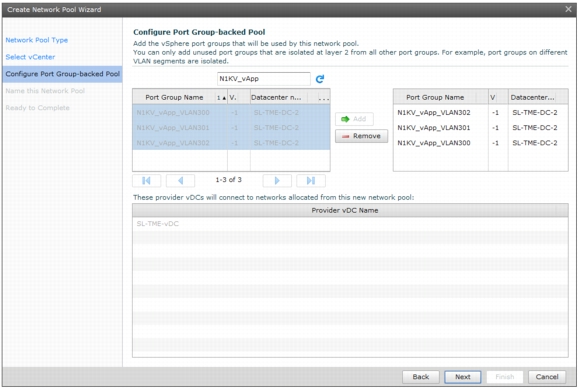
Task: Cancel the network pool wizard
Action: pyautogui.click(x=547, y=377)
